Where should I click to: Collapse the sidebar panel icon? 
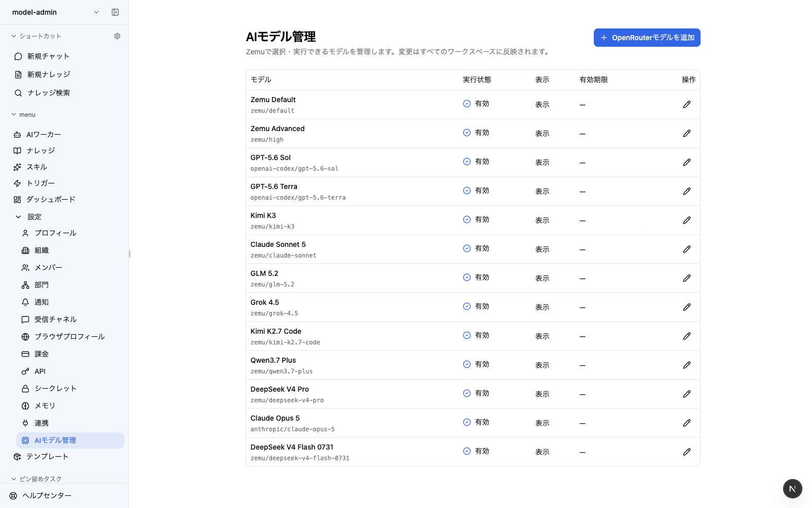pos(115,12)
